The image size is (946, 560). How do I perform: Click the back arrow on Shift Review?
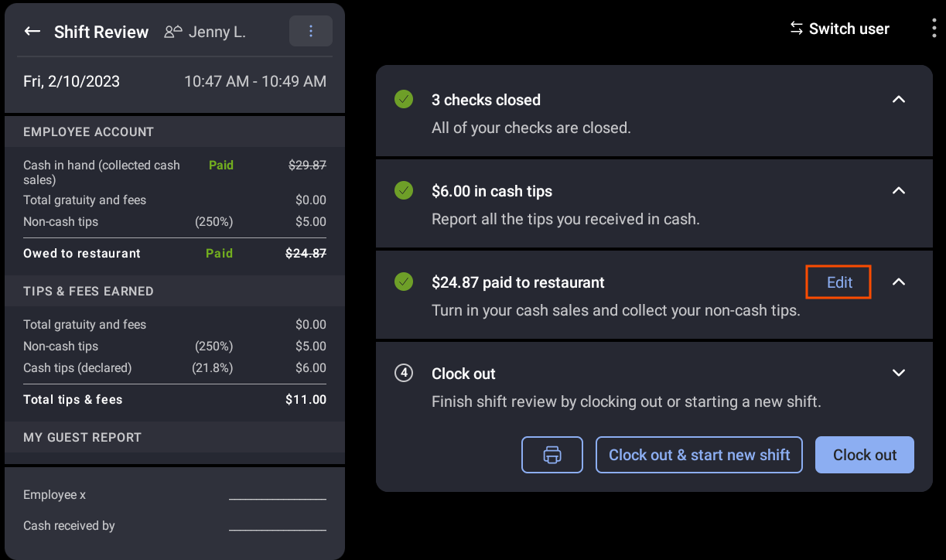(32, 31)
